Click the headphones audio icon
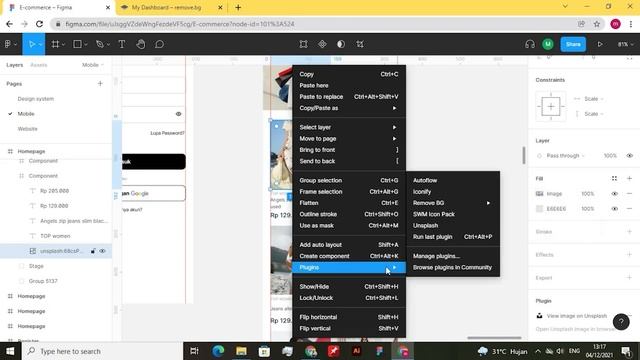Image resolution: width=640 pixels, height=360 pixels. [x=530, y=44]
